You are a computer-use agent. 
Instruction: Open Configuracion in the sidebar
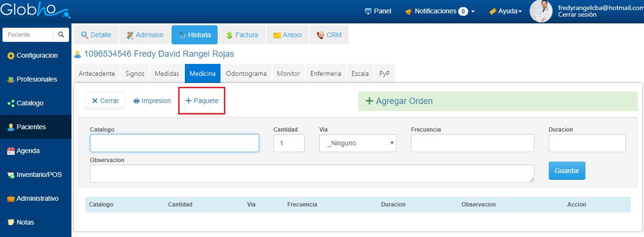36,55
